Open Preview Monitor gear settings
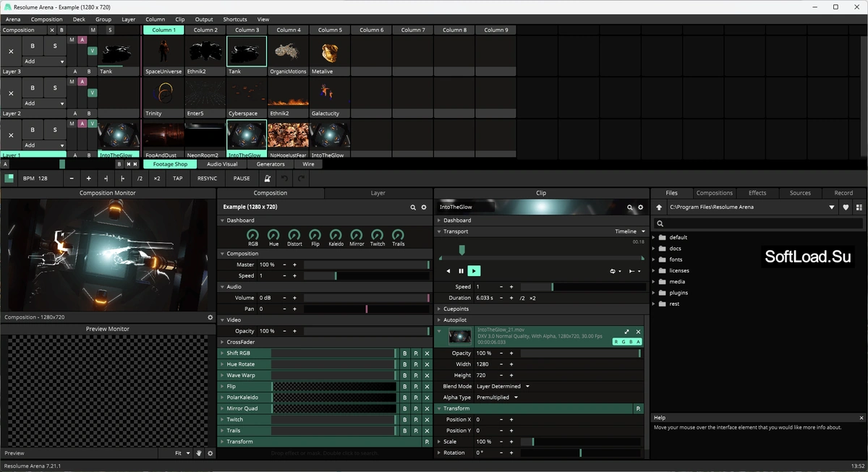 click(210, 453)
